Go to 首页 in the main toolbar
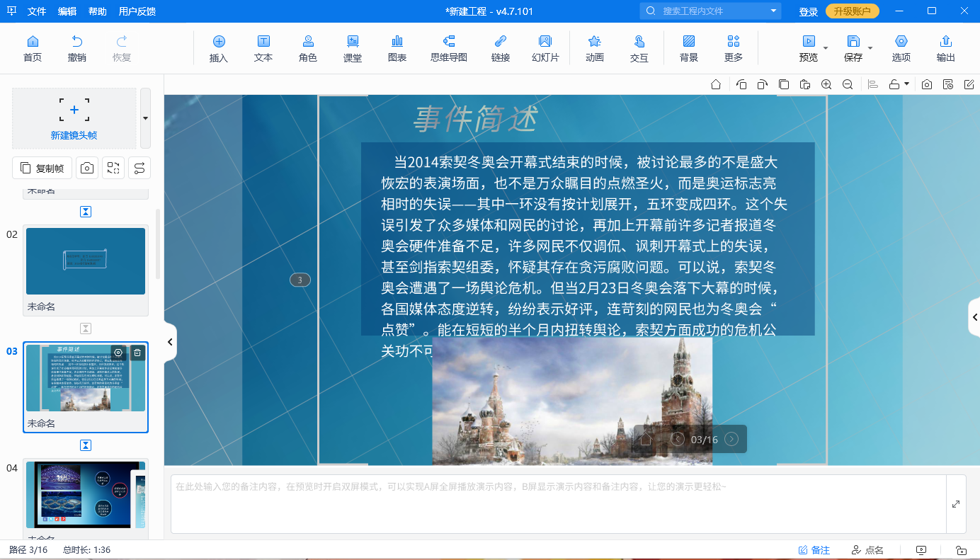 point(32,49)
